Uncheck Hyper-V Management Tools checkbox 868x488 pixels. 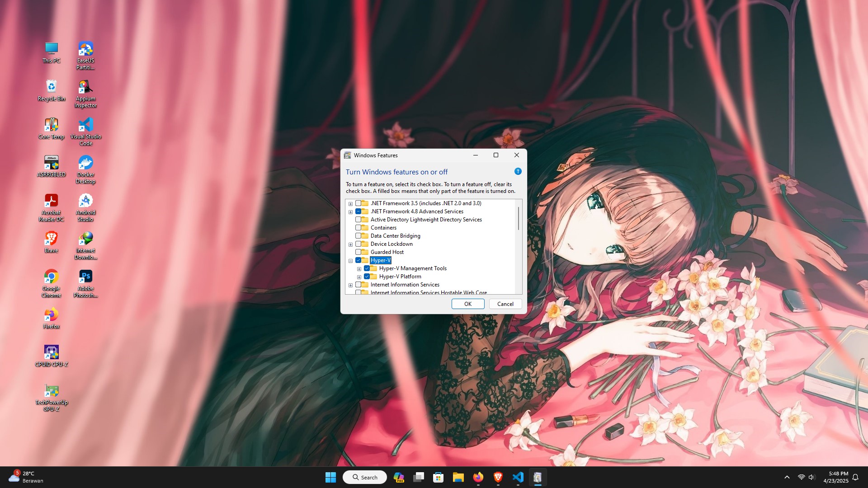pyautogui.click(x=367, y=268)
